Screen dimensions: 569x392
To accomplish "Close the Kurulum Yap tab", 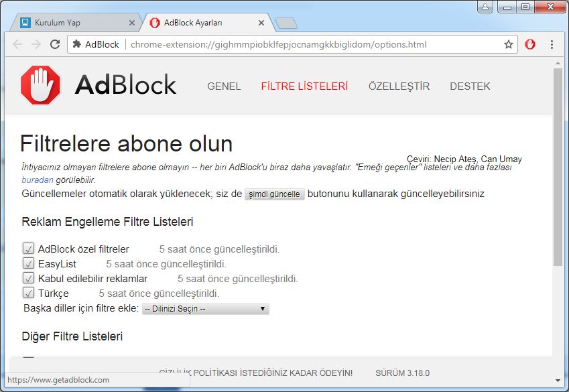I will [132, 23].
